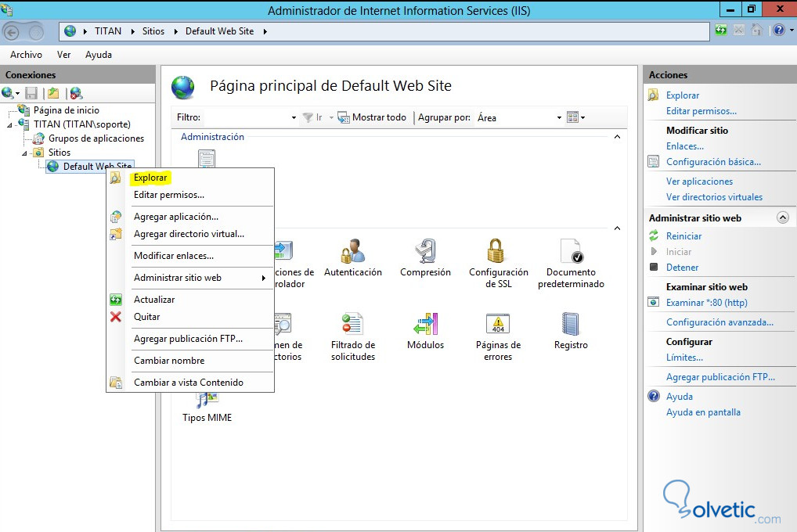Click Mostrar todo in the filter bar

point(372,117)
